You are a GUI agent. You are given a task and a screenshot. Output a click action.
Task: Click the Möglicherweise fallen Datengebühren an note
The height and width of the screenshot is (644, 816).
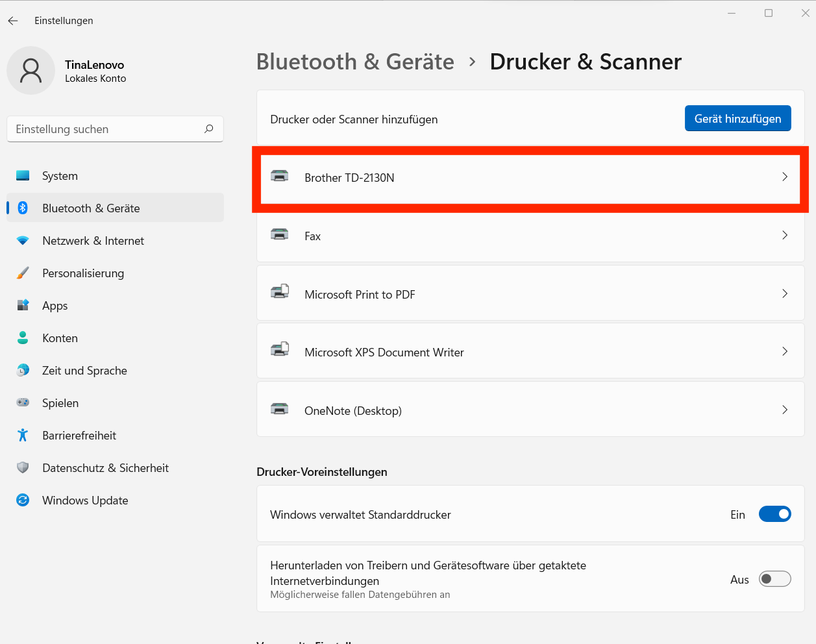[360, 595]
